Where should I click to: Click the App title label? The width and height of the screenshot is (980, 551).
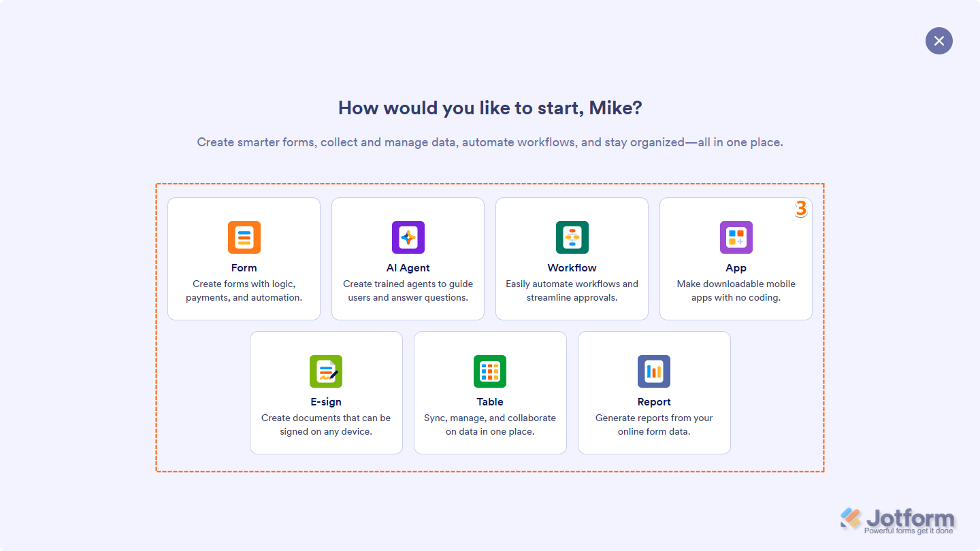(x=736, y=268)
